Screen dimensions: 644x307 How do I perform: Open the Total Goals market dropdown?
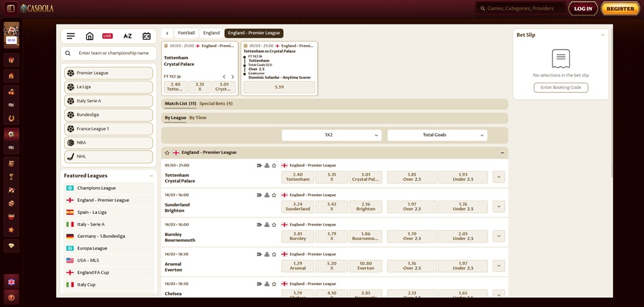[437, 135]
